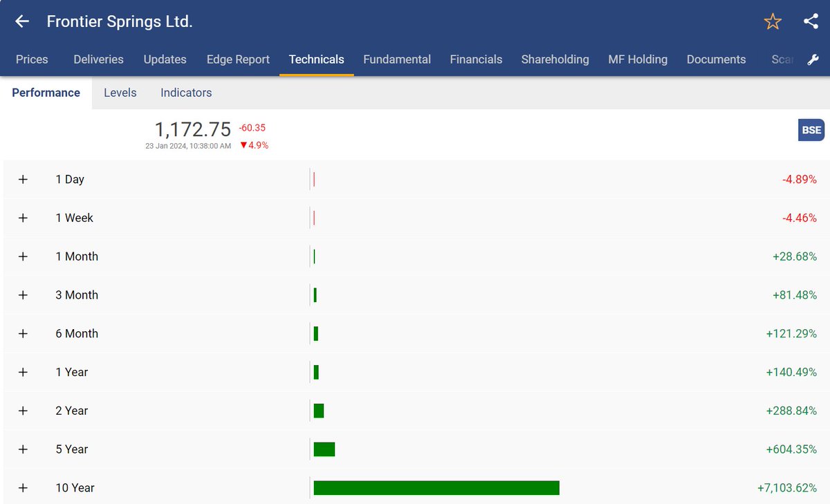Click the +604.35% value
Image resolution: width=830 pixels, height=504 pixels.
click(x=792, y=449)
